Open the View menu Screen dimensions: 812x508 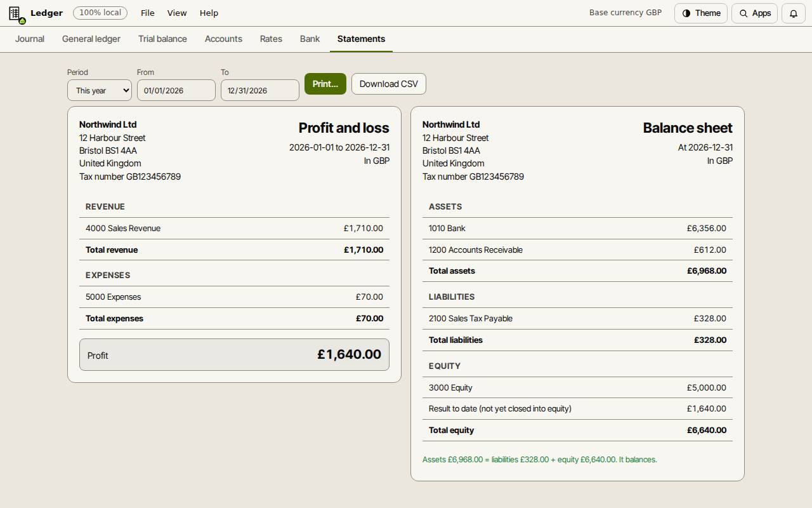coord(177,13)
